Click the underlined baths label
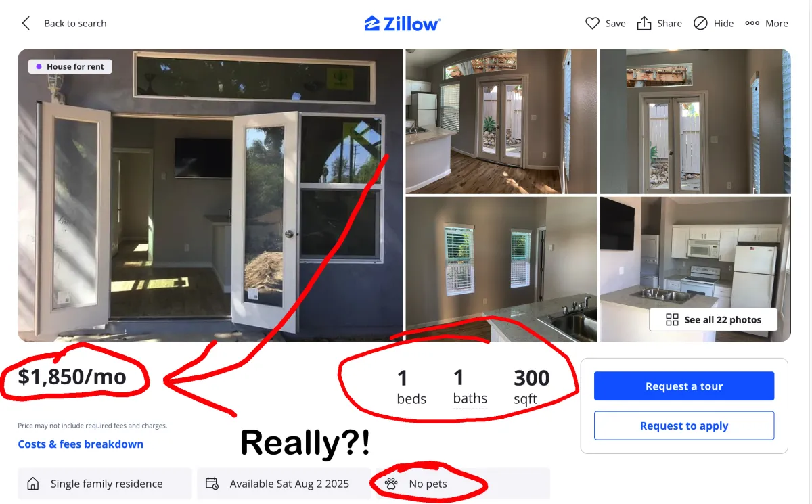Image resolution: width=812 pixels, height=504 pixels. (x=470, y=398)
